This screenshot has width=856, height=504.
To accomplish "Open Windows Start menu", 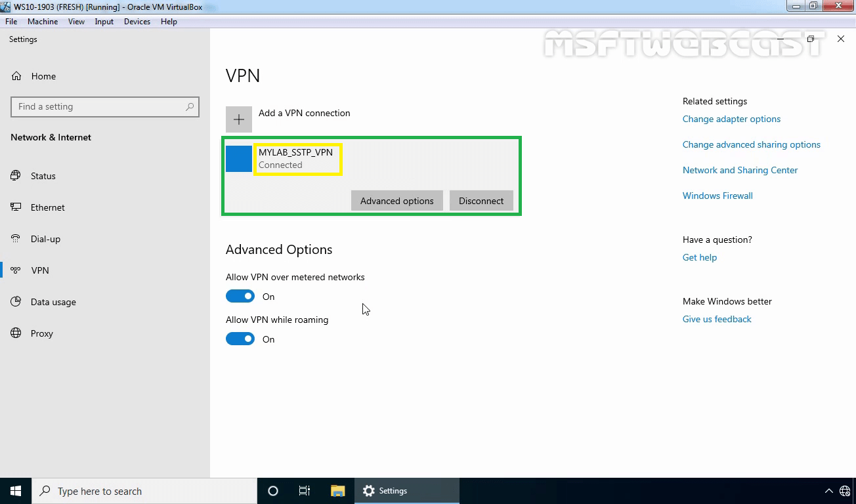I will click(16, 491).
